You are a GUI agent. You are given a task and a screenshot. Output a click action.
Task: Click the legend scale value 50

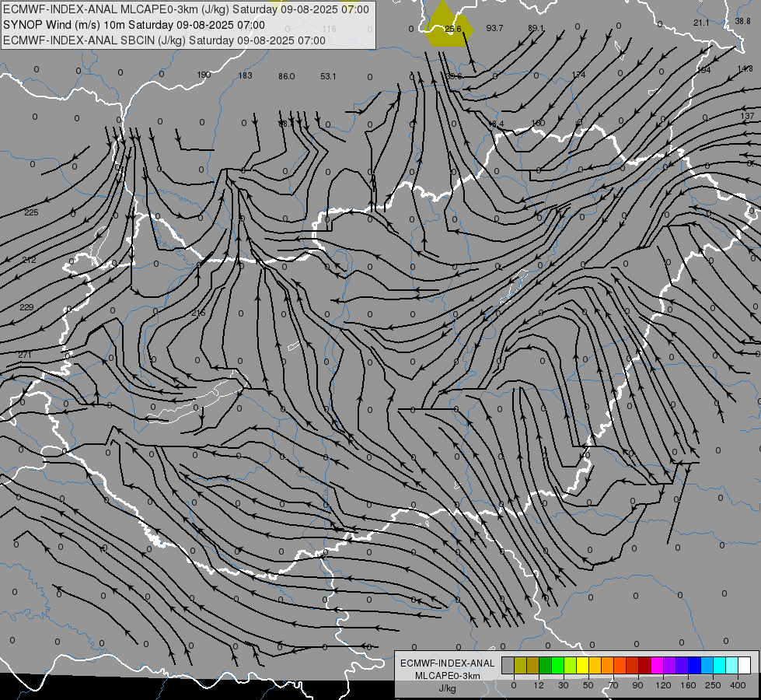coord(588,685)
